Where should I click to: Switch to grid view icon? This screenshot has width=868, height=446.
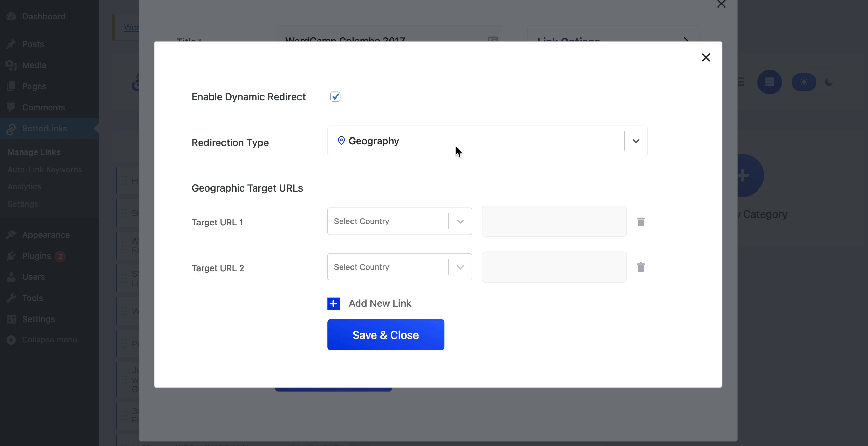(x=769, y=82)
